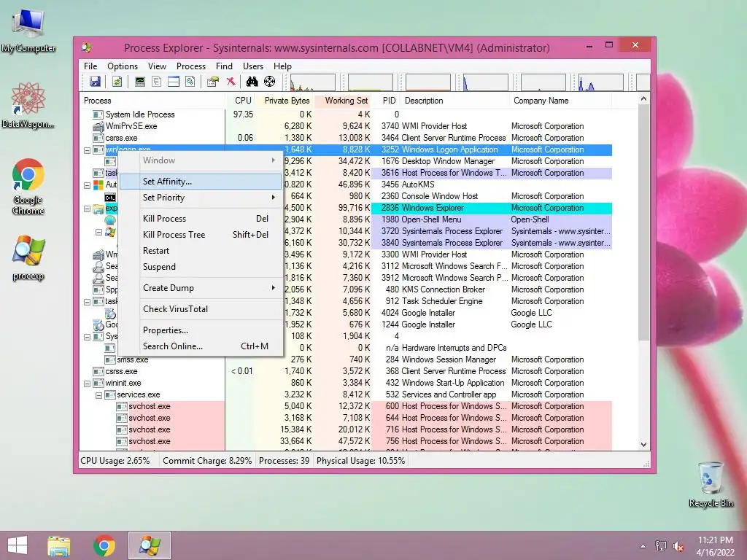Click the DLL/handle view gear-page icon

tap(190, 82)
